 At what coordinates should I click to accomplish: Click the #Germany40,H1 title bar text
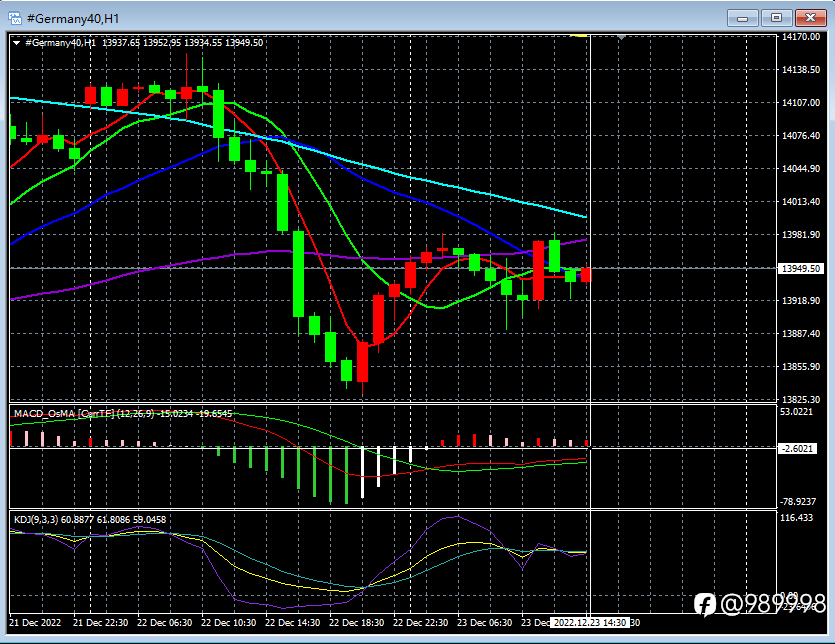click(73, 19)
